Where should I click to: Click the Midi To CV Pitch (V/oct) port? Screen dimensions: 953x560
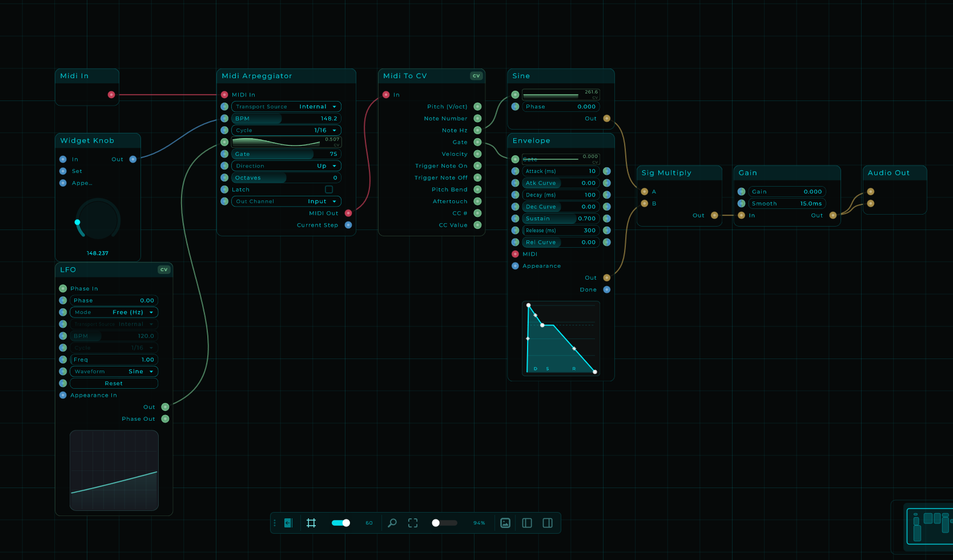[x=477, y=107]
